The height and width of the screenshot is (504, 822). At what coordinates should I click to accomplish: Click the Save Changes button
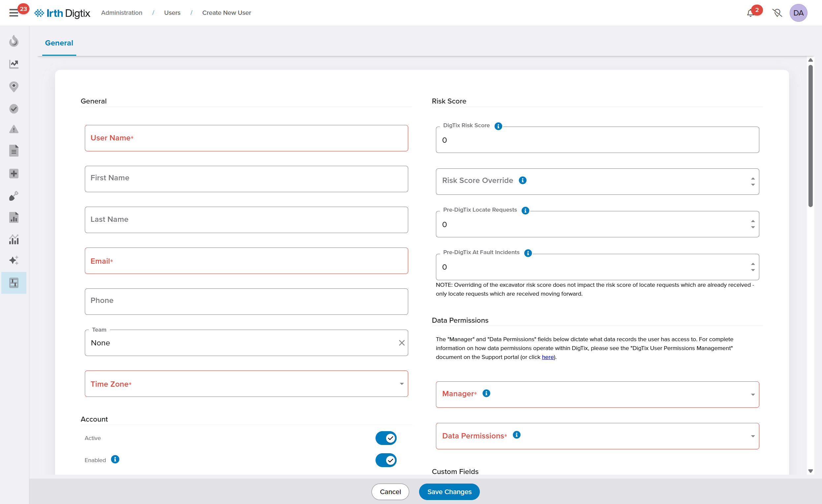click(x=449, y=492)
